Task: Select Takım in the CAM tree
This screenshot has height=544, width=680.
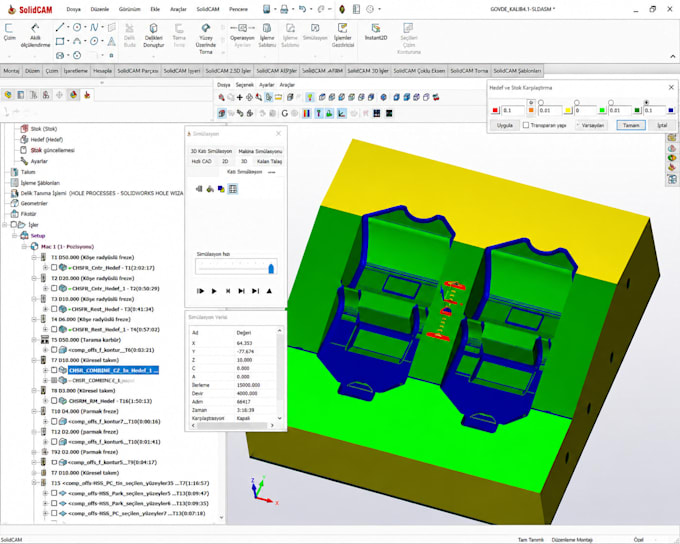Action: coord(28,172)
